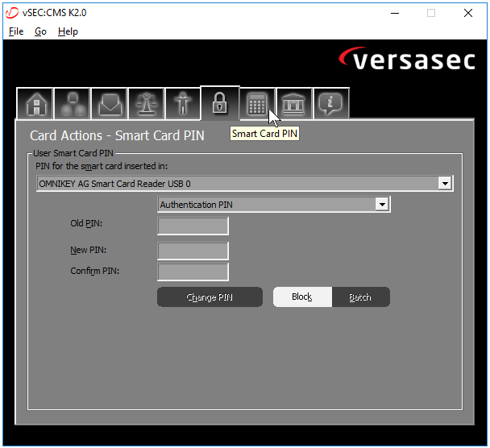Open the Authentication PIN type combo box

click(x=274, y=205)
